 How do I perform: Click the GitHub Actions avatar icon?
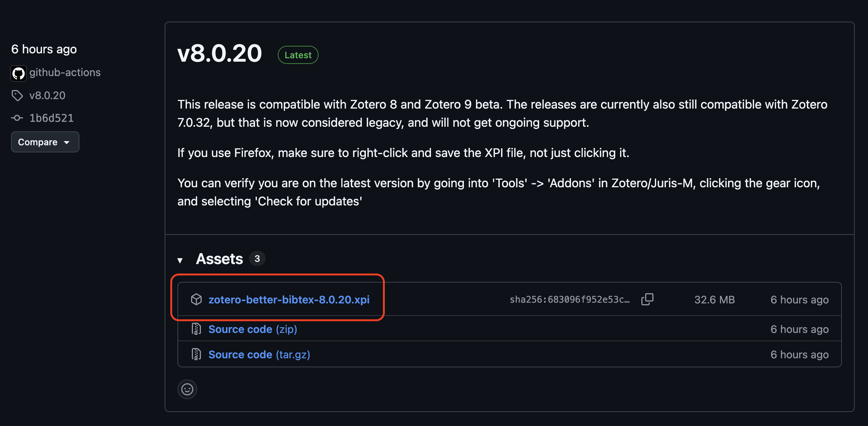(x=18, y=73)
